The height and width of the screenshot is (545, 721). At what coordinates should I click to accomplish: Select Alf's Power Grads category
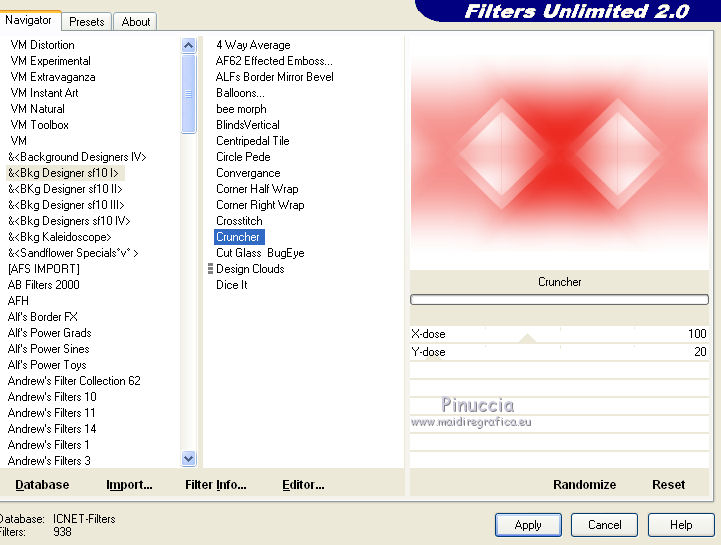coord(50,333)
